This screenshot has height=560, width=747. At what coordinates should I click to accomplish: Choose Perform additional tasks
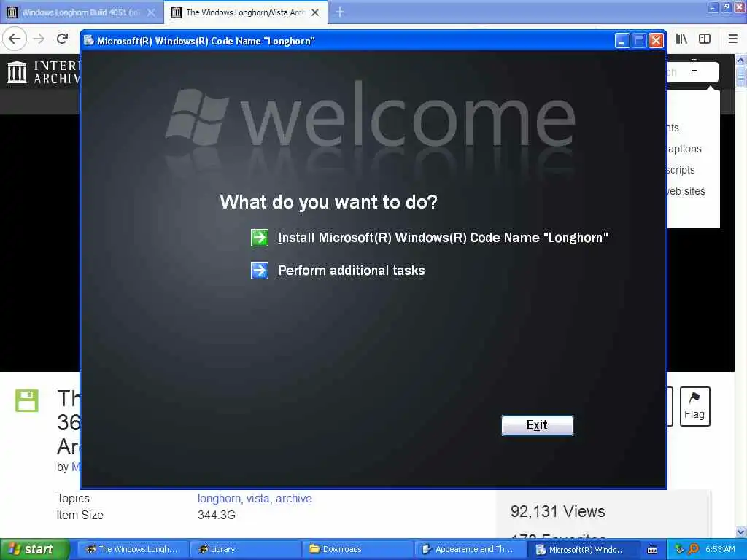coord(352,271)
